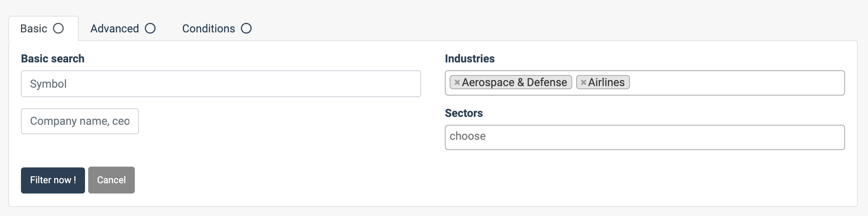Open the Advanced tab label
868x216 pixels.
click(114, 29)
